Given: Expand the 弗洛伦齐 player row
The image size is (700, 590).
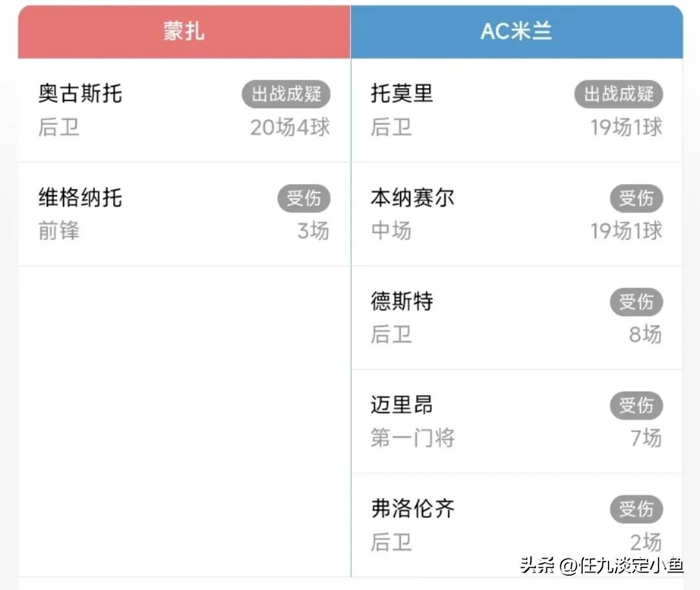Looking at the screenshot, I should click(x=517, y=525).
